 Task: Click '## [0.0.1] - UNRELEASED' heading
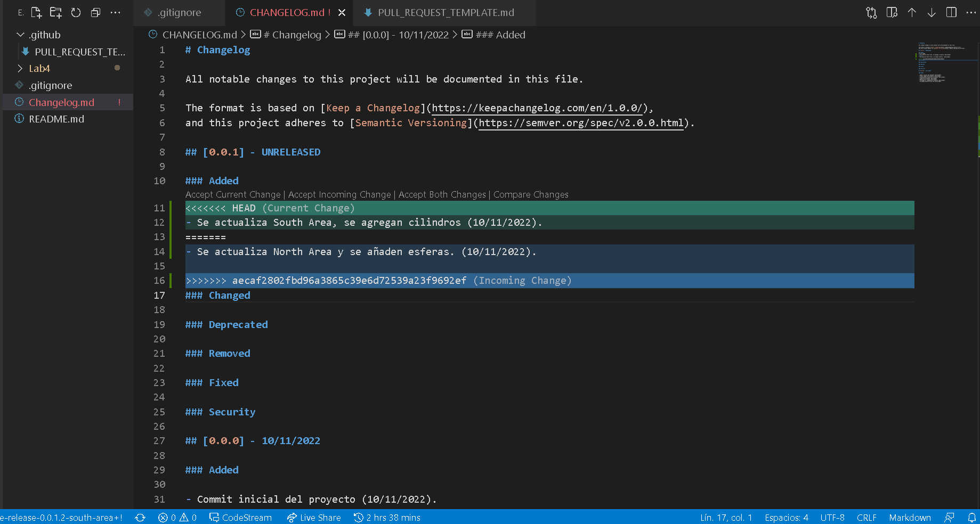253,152
